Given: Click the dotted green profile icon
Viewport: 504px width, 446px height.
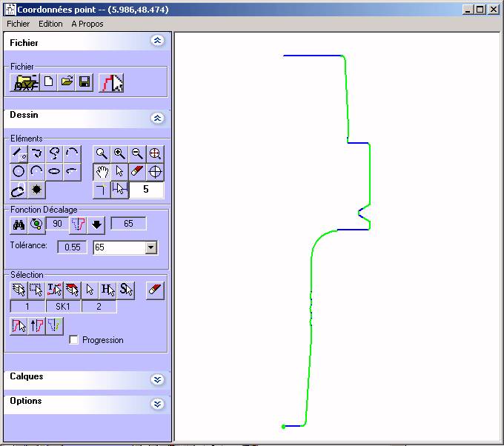Looking at the screenshot, I should pos(54,326).
